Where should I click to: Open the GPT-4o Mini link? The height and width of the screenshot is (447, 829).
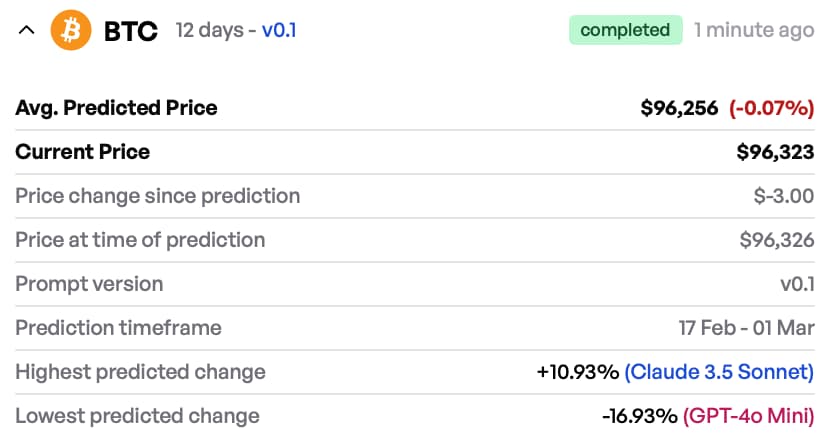(748, 416)
